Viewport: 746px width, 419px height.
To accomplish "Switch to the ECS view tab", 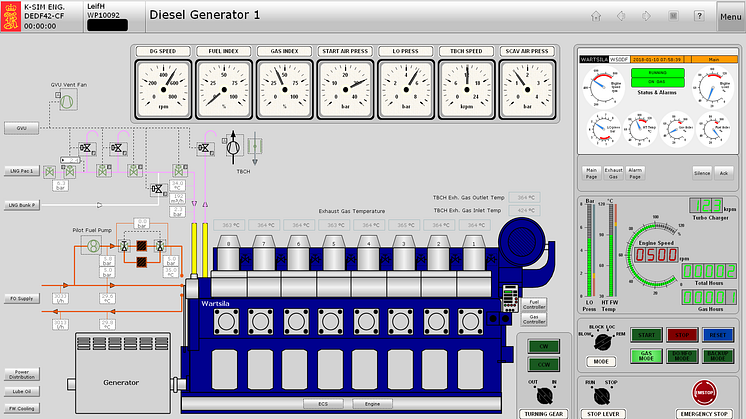I will coord(323,404).
